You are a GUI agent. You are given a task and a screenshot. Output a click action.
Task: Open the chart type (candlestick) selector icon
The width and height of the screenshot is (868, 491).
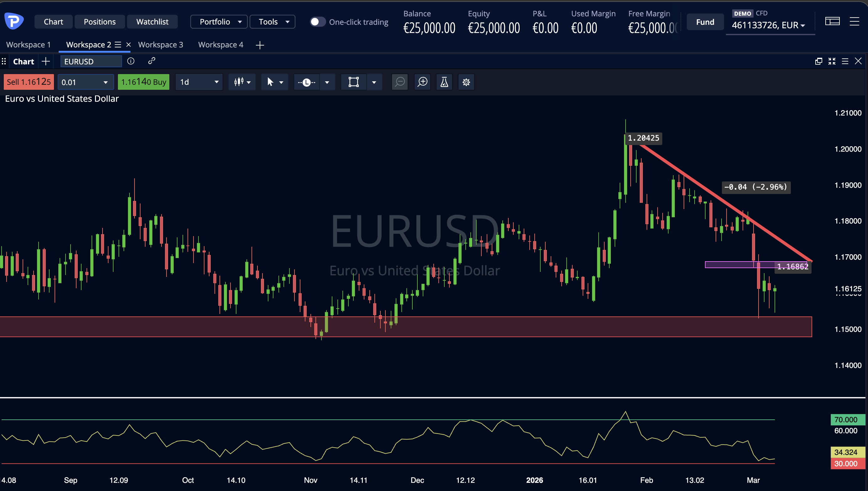point(239,82)
